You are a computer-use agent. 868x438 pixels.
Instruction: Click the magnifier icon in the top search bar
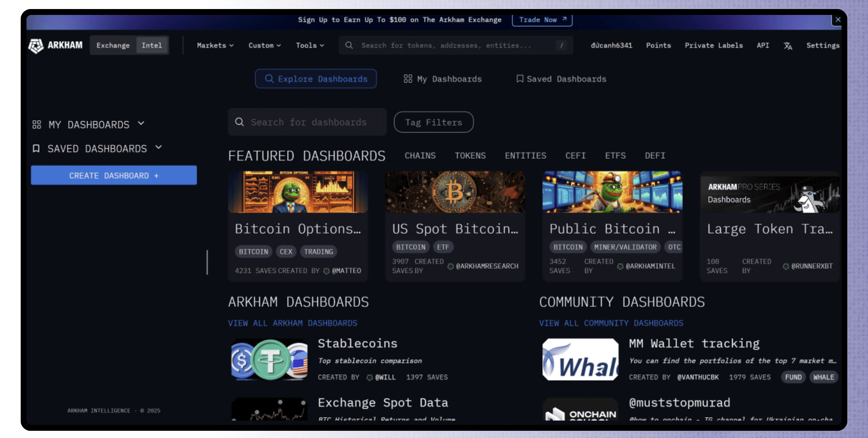click(349, 45)
